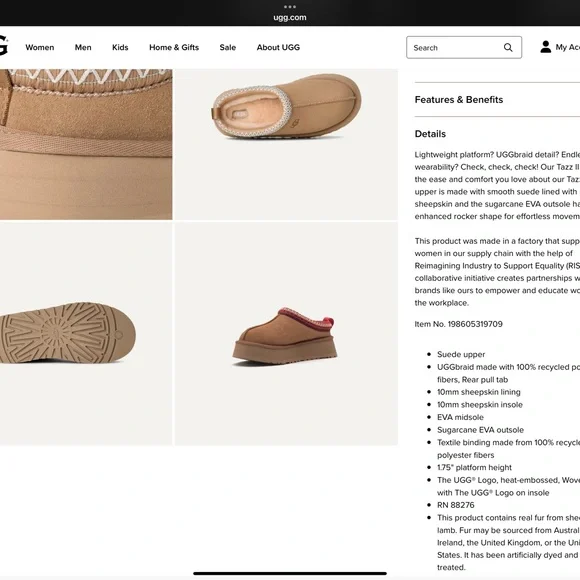Click the first '10mm sheepskin lining' bullet
580x580 pixels.
tap(479, 392)
